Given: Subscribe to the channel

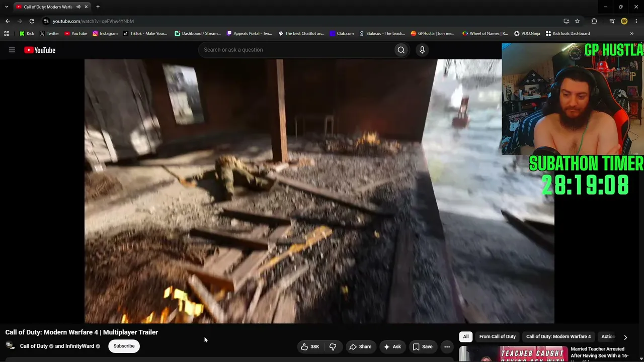Looking at the screenshot, I should 124,346.
